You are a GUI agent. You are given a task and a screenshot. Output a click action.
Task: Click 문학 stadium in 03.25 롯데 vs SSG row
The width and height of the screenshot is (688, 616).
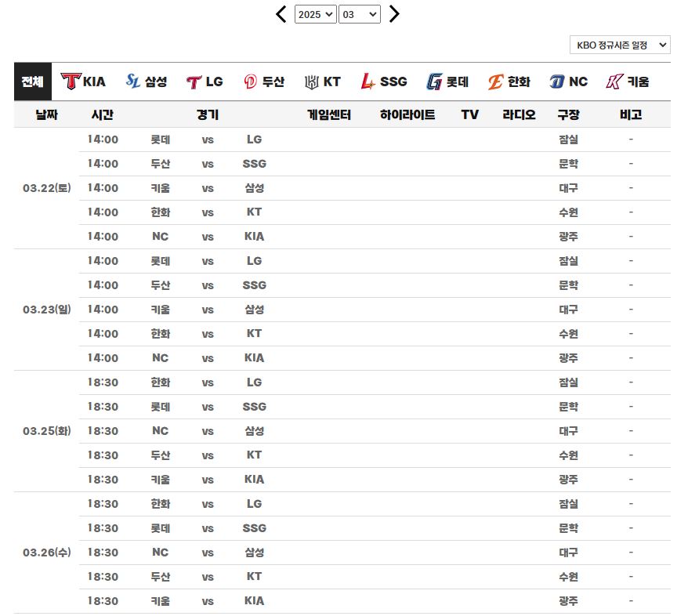pyautogui.click(x=568, y=407)
